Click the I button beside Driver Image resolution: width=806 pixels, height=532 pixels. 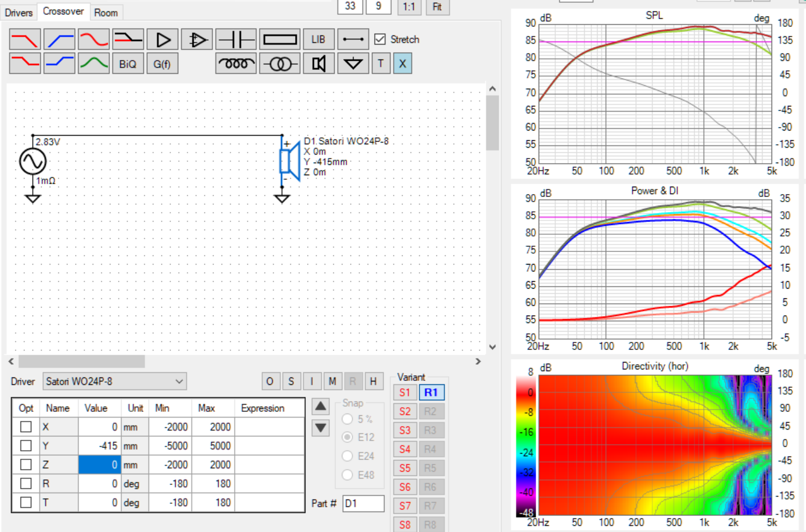tap(312, 381)
